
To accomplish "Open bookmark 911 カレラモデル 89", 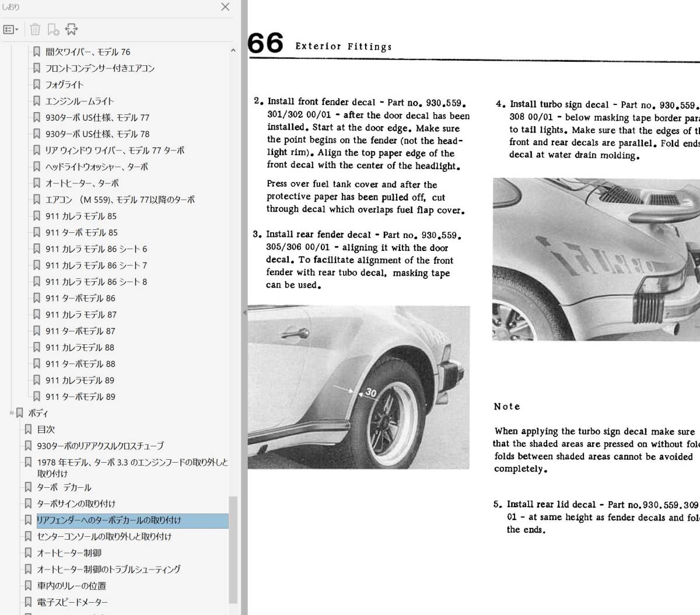I will [79, 380].
